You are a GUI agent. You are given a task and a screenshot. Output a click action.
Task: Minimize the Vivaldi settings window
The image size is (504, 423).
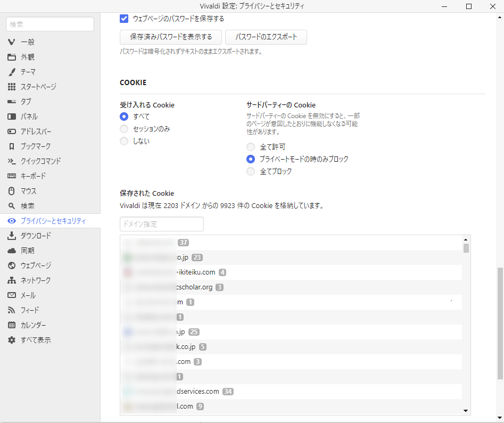coord(444,6)
